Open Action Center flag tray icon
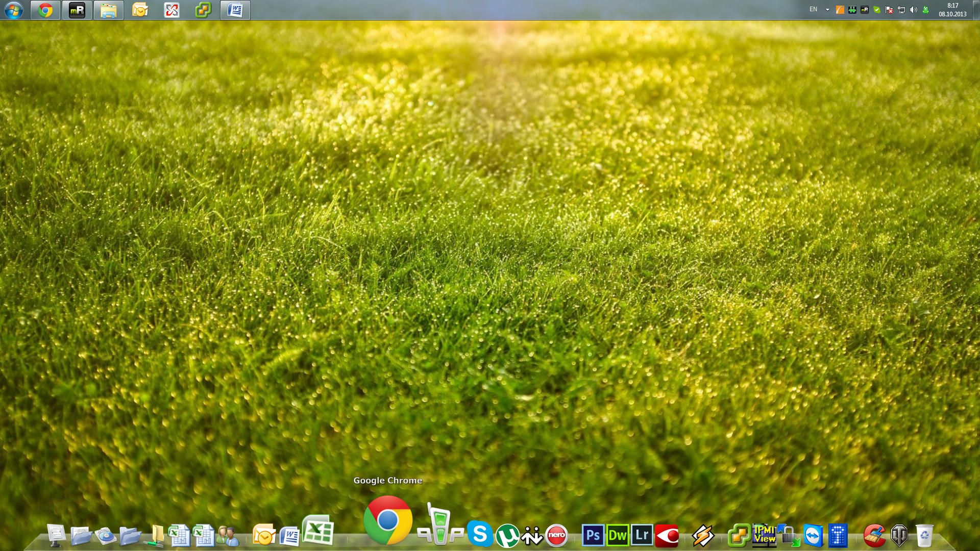980x551 pixels. [889, 10]
